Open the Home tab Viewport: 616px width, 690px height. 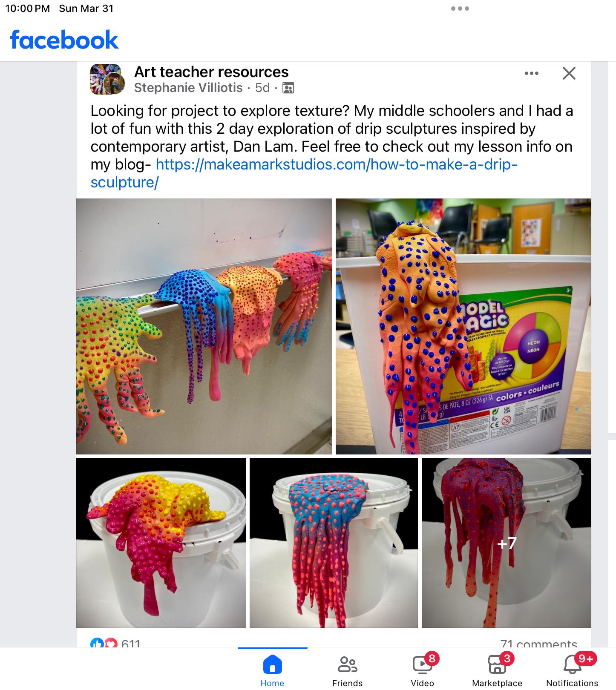pos(272,670)
